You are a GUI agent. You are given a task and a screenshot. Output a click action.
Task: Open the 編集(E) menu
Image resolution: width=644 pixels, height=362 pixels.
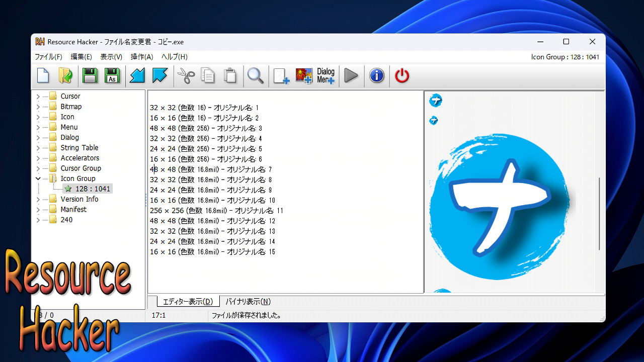81,57
